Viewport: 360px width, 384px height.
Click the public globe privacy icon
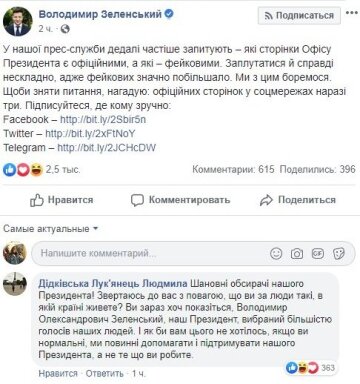coord(65,29)
